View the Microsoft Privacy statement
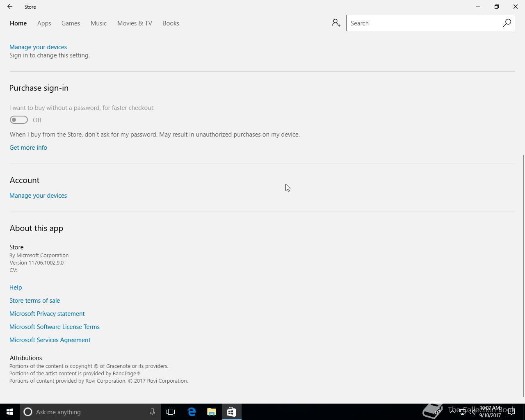This screenshot has width=525, height=420. [x=47, y=314]
